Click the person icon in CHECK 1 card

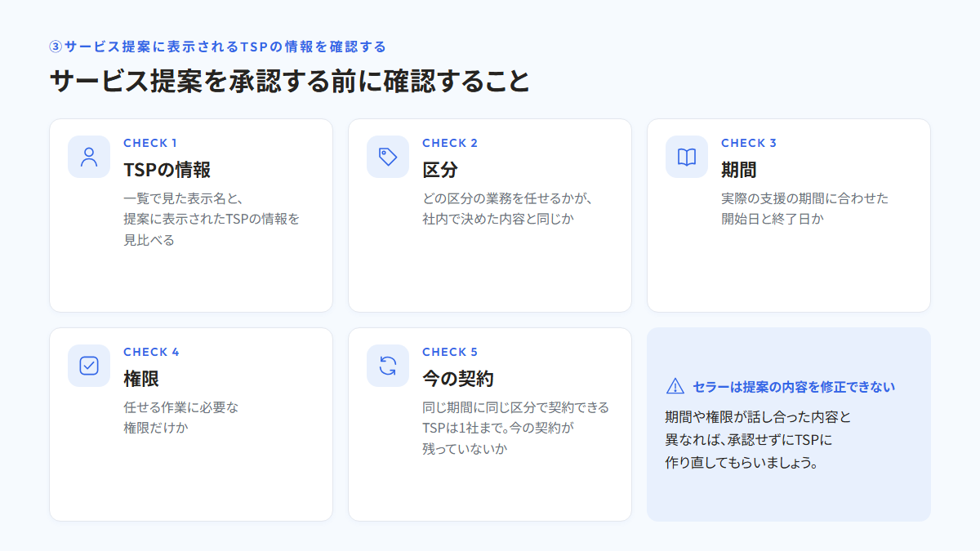89,157
